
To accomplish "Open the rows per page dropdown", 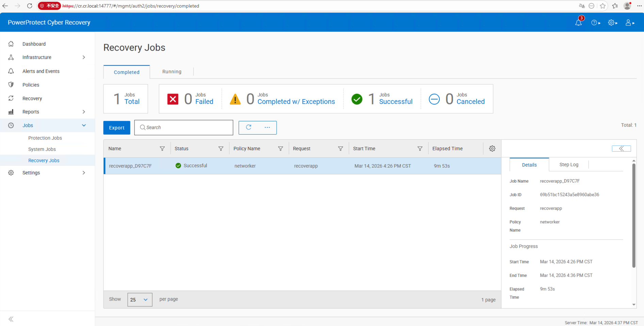I will click(140, 299).
